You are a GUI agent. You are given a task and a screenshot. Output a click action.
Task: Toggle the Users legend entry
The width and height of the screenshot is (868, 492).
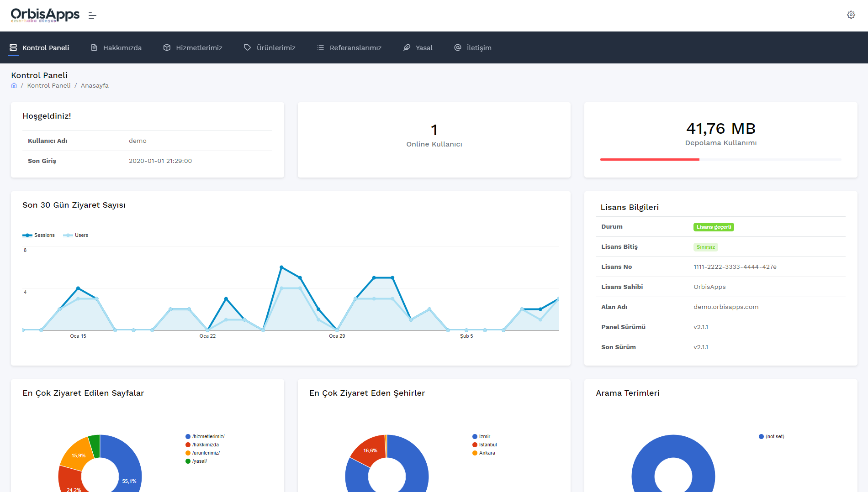(x=76, y=235)
